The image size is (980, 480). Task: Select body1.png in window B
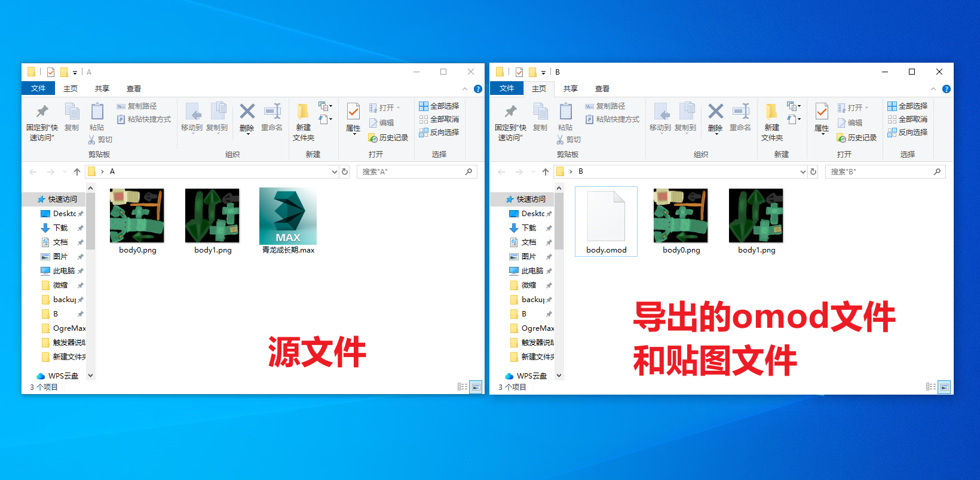[x=756, y=221]
